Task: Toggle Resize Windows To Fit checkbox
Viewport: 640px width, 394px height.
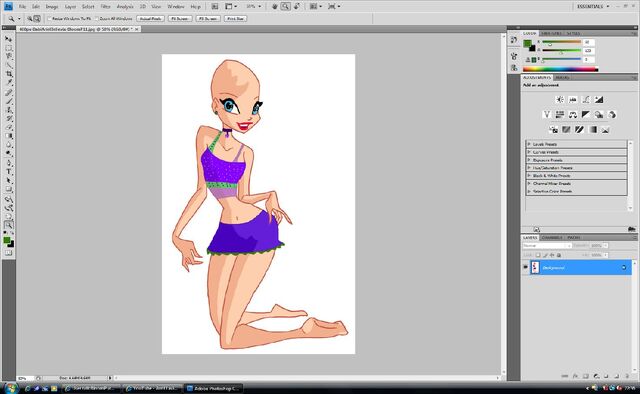Action: coord(49,19)
